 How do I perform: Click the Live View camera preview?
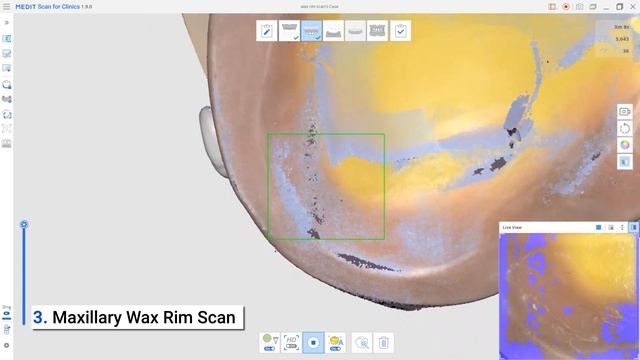[x=568, y=296]
